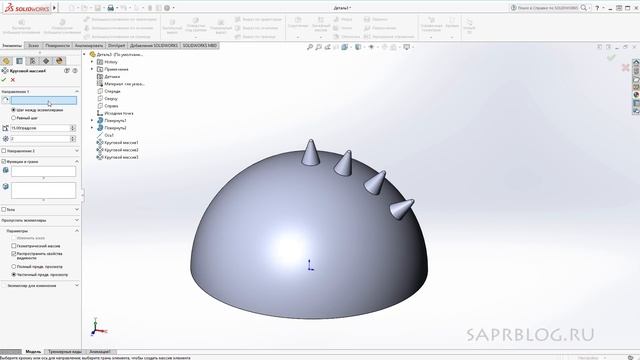
Task: Open View Settings monitor icon
Action: (407, 47)
